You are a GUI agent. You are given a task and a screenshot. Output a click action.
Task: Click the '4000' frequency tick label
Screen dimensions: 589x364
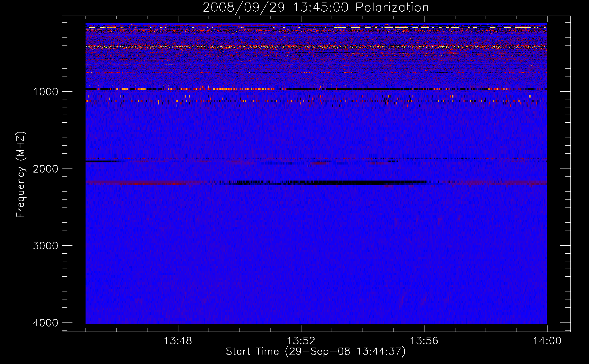pyautogui.click(x=46, y=323)
